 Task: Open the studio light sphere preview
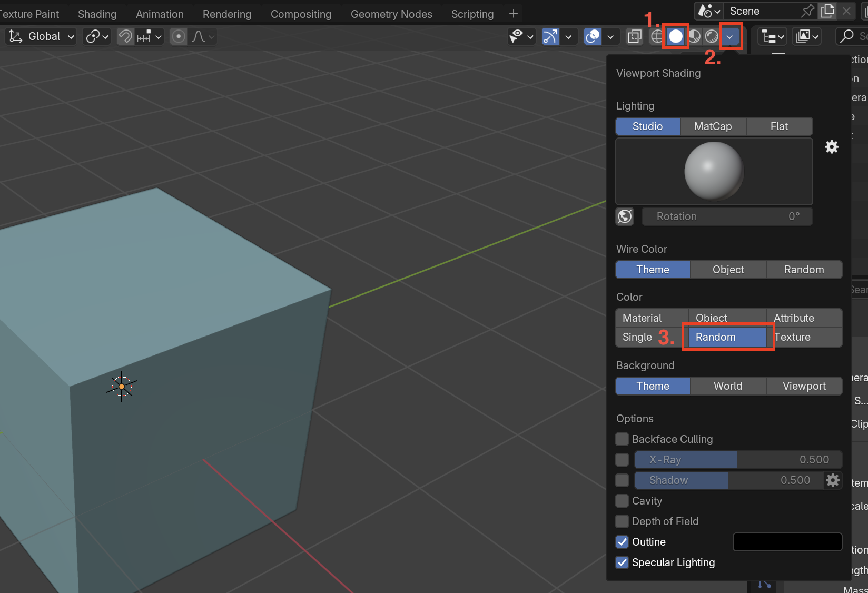714,171
